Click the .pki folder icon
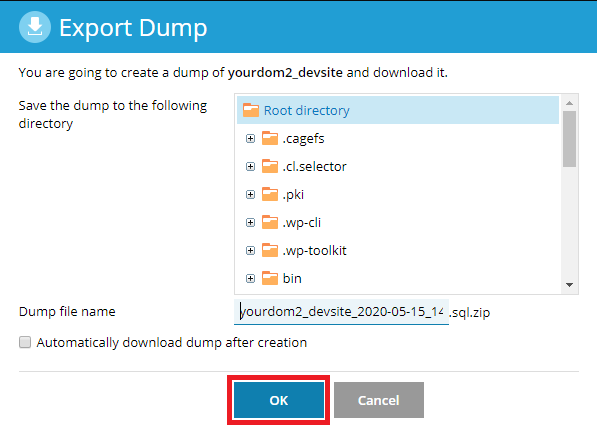Screen dimensions: 597x432 point(270,194)
